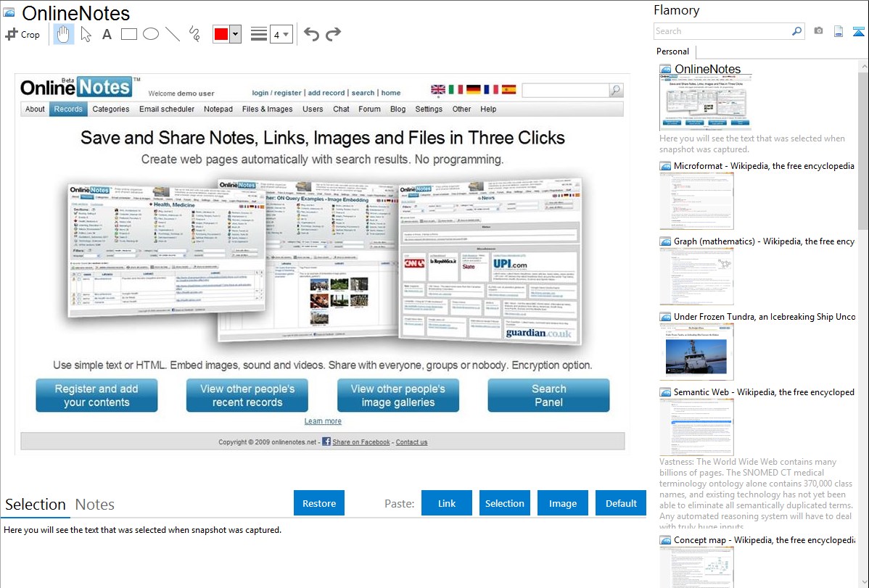869x588 pixels.
Task: Switch to the Notes tab
Action: point(95,505)
